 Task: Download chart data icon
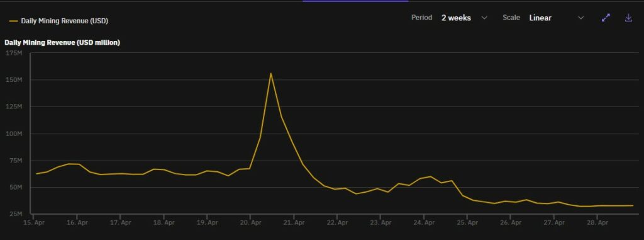(628, 18)
